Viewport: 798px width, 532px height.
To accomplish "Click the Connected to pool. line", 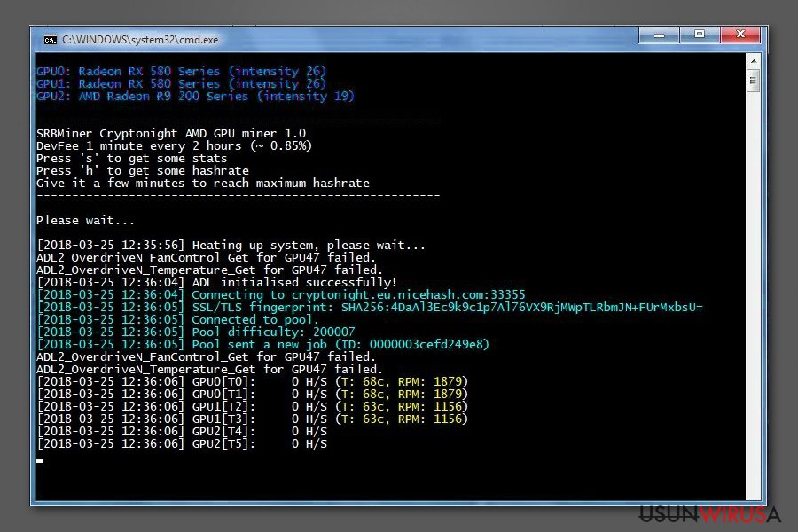I will tap(177, 320).
